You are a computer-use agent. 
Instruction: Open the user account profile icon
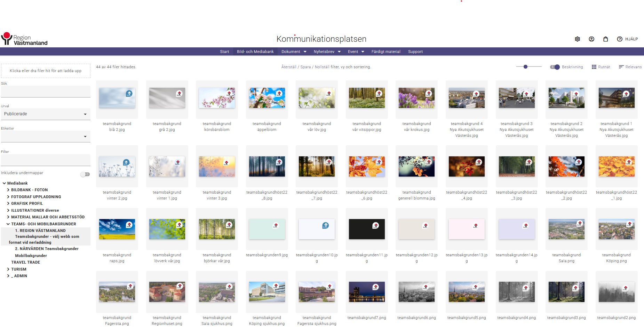pyautogui.click(x=591, y=39)
